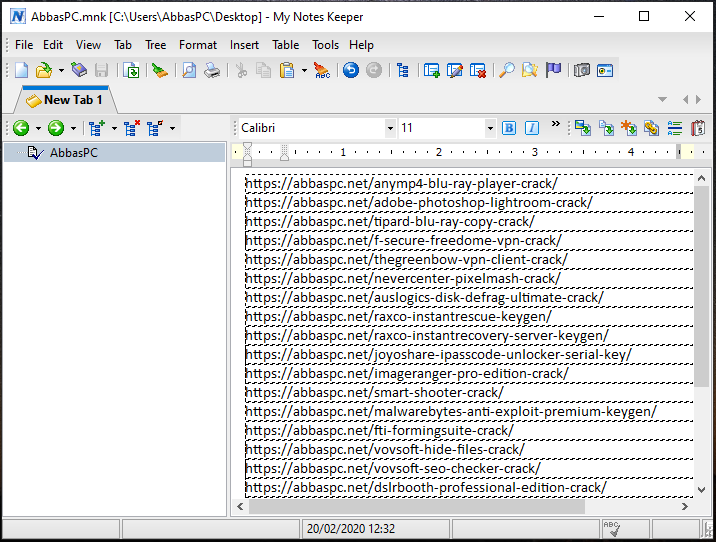The width and height of the screenshot is (716, 542).
Task: Click the delete tree node red X icon
Action: (x=132, y=128)
